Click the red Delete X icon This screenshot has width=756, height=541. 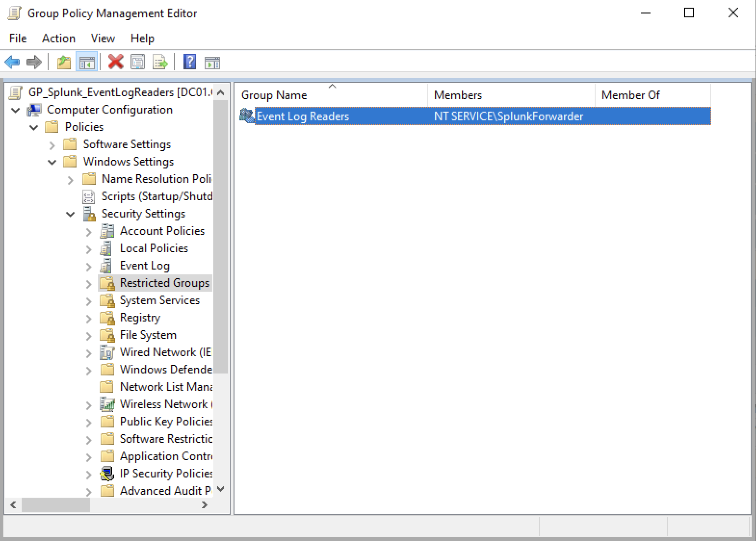point(116,62)
